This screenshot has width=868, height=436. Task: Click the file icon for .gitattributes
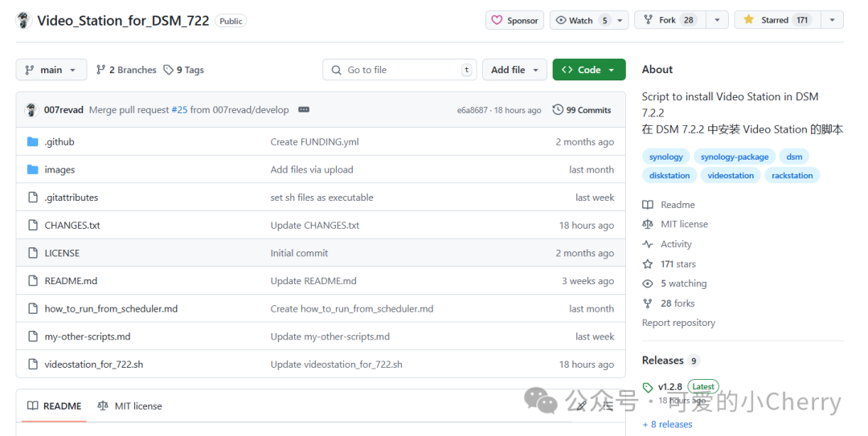pos(33,197)
